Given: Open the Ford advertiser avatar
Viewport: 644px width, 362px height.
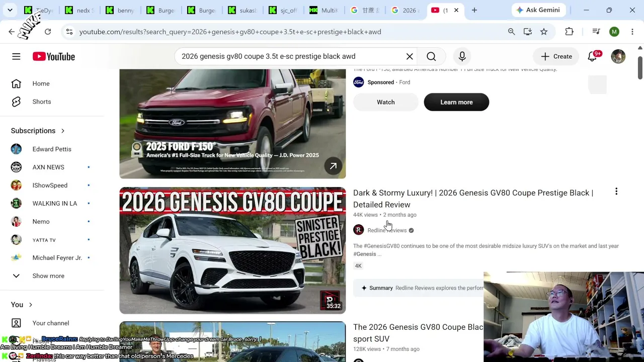Looking at the screenshot, I should (358, 82).
